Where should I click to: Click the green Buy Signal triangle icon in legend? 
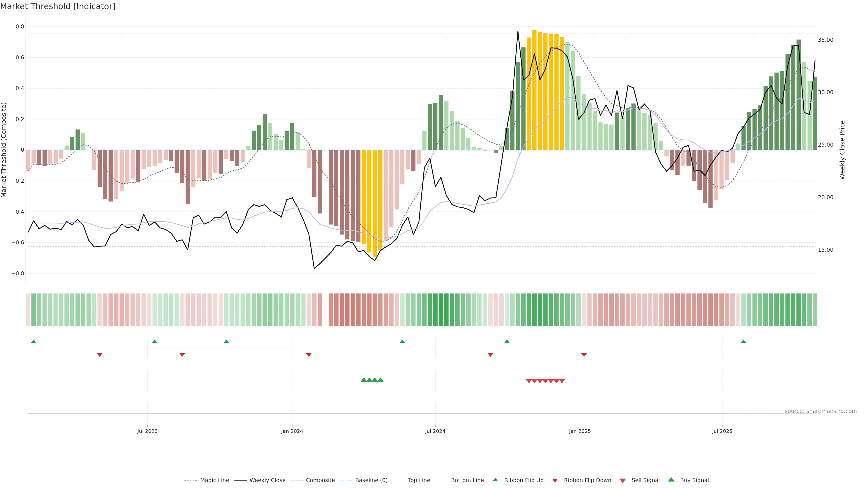[671, 480]
